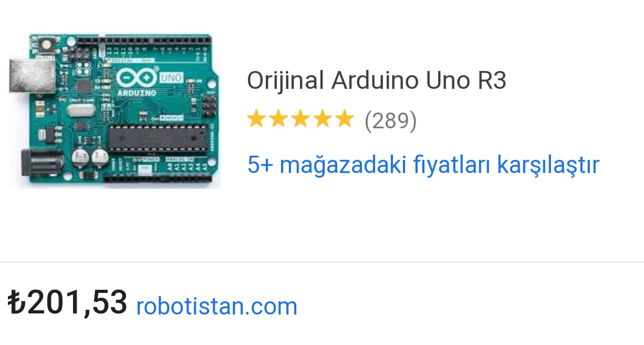Open the 289 reviews count
The width and height of the screenshot is (644, 345).
point(390,120)
